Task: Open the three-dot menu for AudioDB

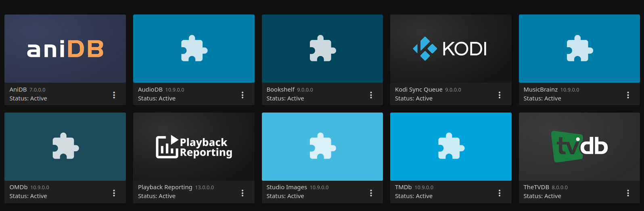Action: (x=243, y=95)
